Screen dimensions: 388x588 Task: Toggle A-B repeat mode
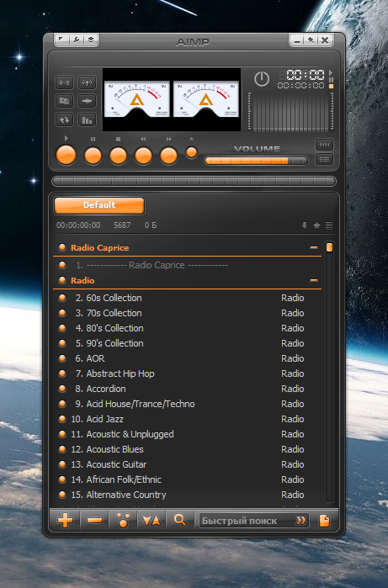[x=65, y=82]
